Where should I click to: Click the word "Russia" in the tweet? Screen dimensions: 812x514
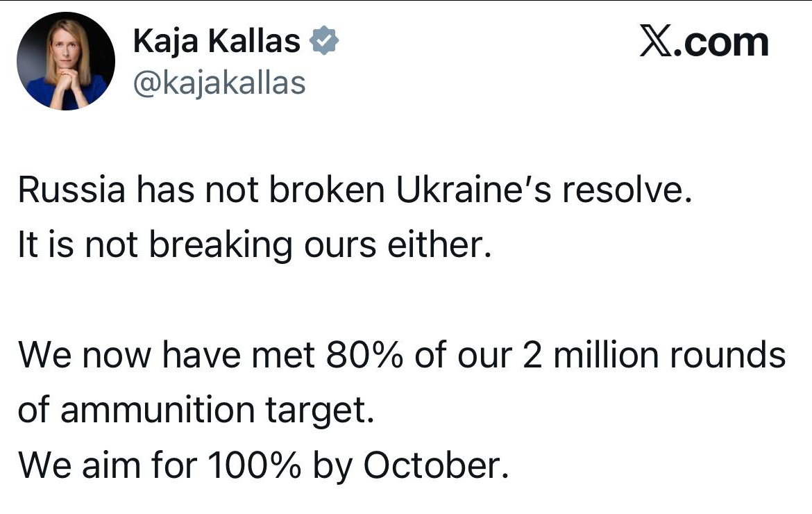click(x=67, y=191)
